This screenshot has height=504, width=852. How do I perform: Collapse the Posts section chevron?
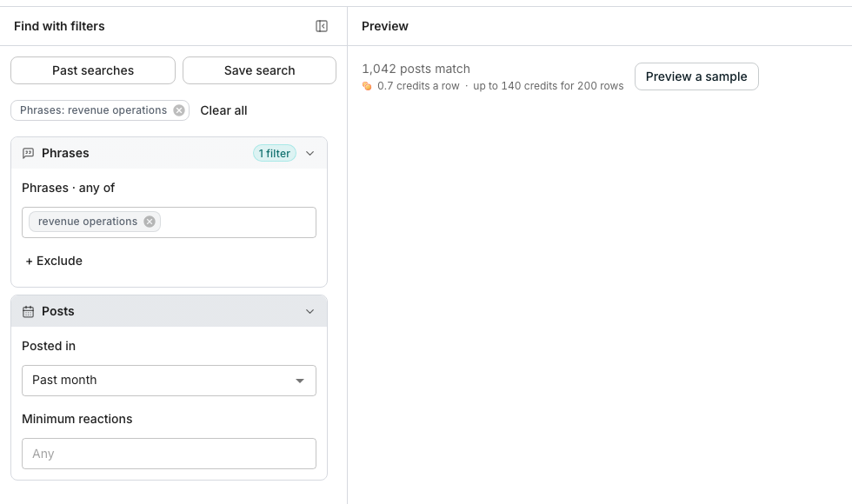pos(310,311)
